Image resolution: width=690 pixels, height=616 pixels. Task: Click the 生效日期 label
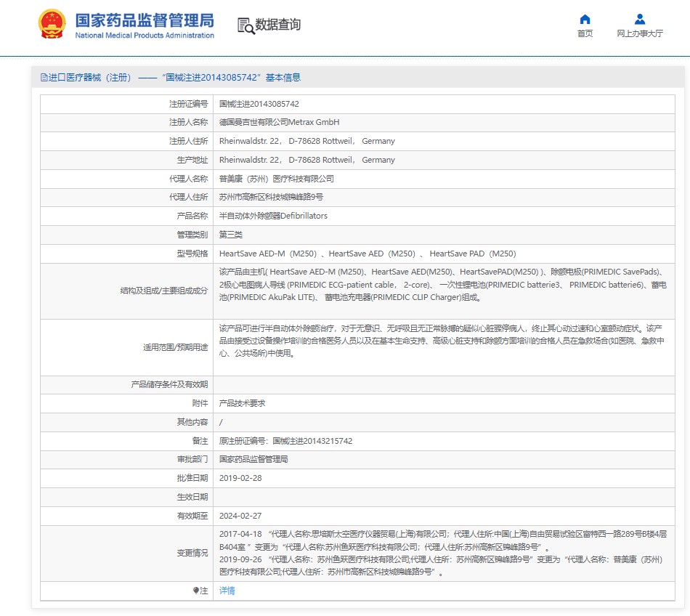192,497
